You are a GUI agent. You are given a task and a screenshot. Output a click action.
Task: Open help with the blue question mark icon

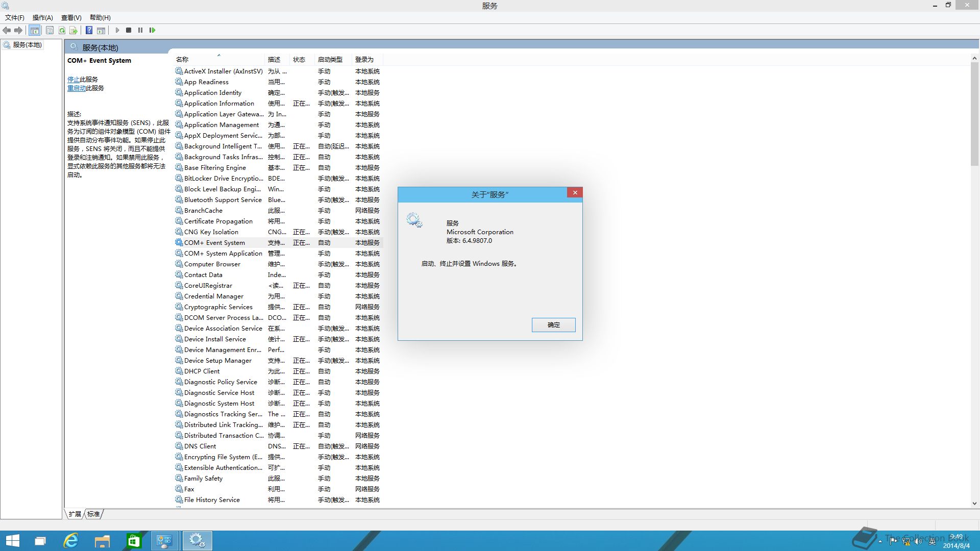tap(89, 30)
